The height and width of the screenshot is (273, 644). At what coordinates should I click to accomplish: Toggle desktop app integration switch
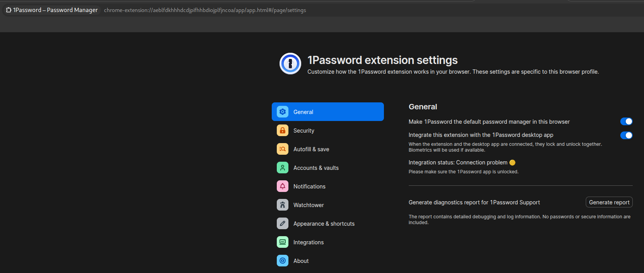(626, 135)
